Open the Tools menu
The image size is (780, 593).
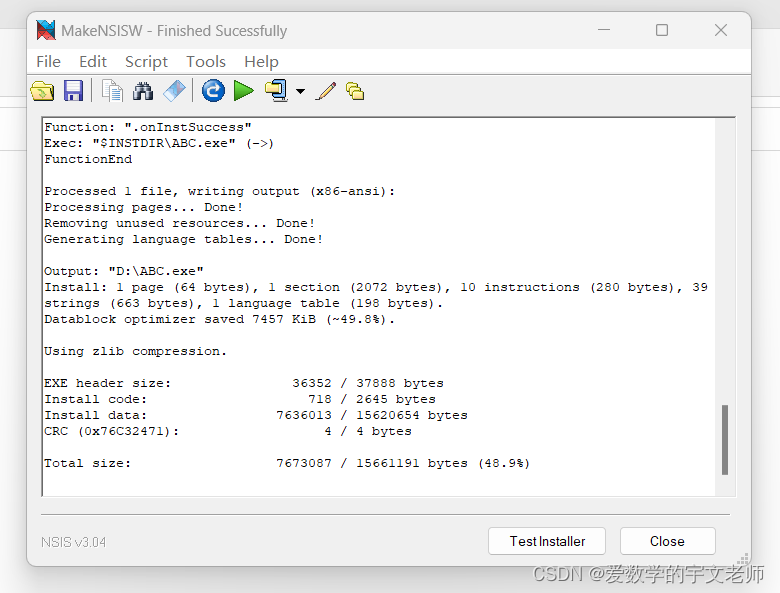coord(206,62)
